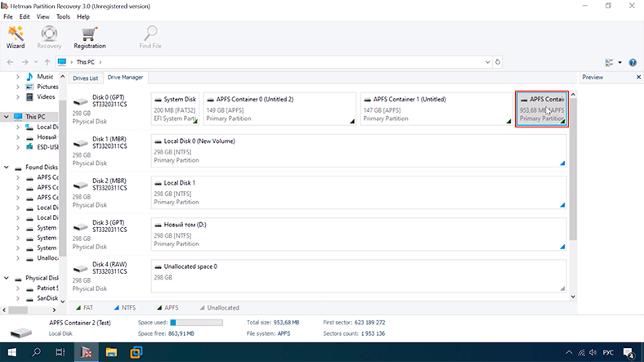
Task: Select System Disk FAT32 partition
Action: click(175, 109)
